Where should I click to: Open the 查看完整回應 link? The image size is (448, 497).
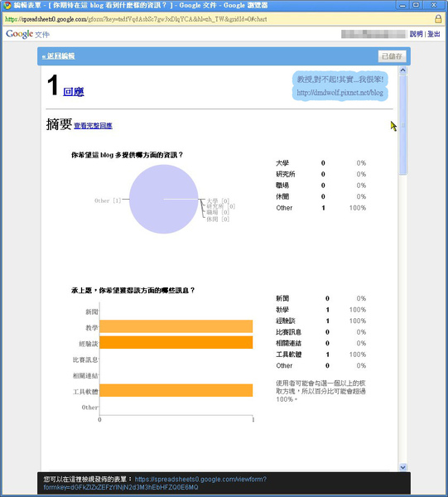click(x=93, y=126)
